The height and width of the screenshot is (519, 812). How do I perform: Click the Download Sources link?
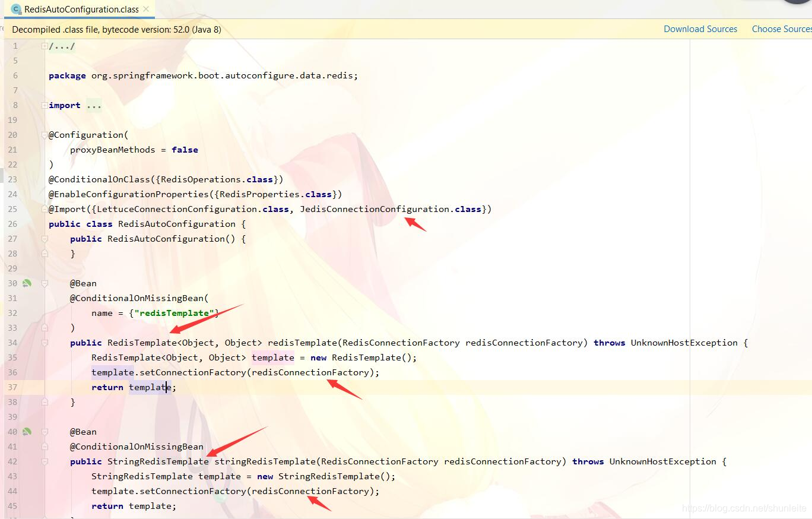[x=700, y=29]
